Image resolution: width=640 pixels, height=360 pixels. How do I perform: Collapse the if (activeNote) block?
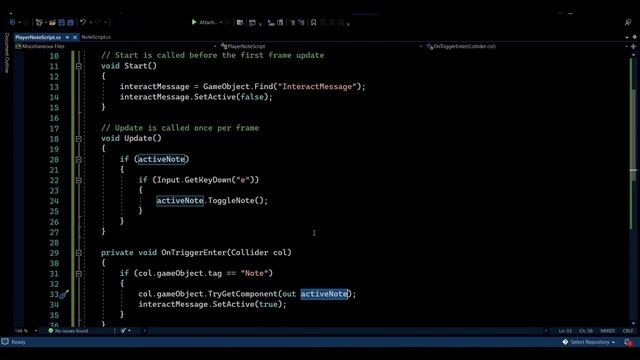click(x=78, y=160)
